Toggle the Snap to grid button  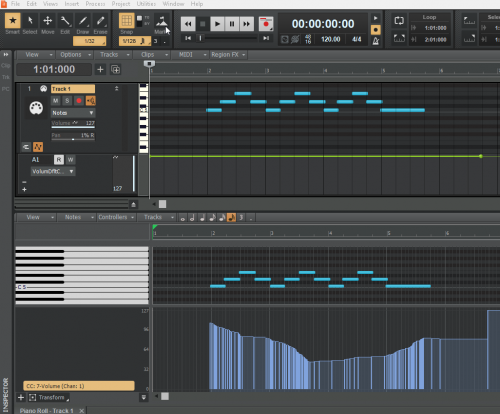click(127, 21)
